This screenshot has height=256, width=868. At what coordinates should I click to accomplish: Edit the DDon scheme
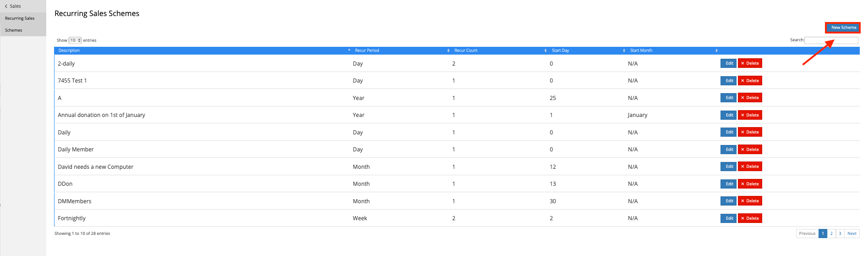pyautogui.click(x=728, y=184)
